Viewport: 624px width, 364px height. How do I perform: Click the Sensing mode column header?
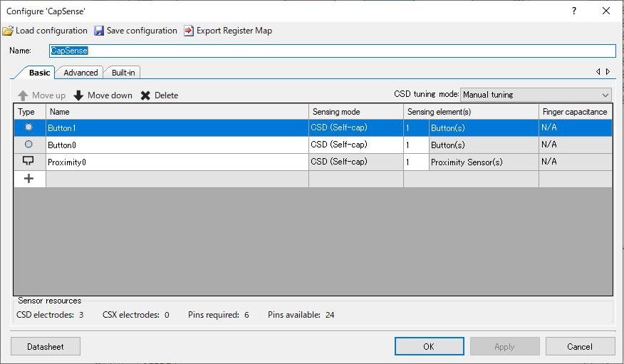coord(355,112)
